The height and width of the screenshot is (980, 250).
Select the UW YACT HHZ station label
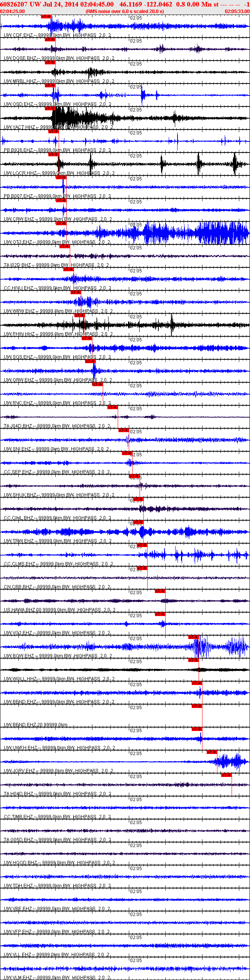(58, 127)
